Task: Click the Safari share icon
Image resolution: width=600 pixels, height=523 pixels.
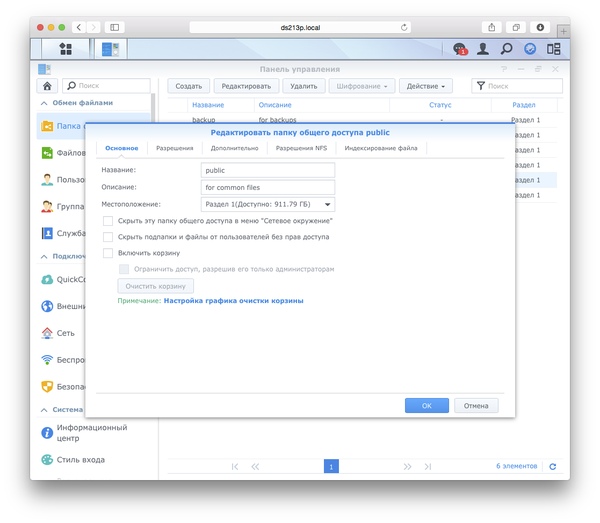Action: [492, 27]
